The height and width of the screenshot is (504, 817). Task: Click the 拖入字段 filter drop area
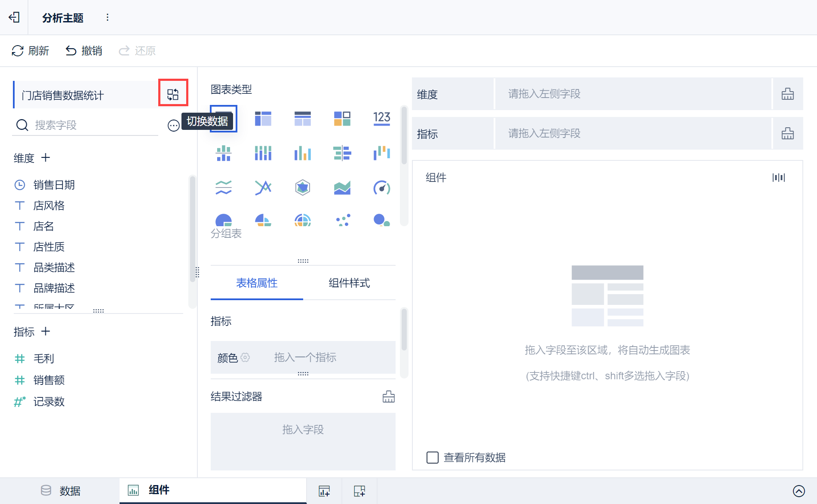point(303,442)
